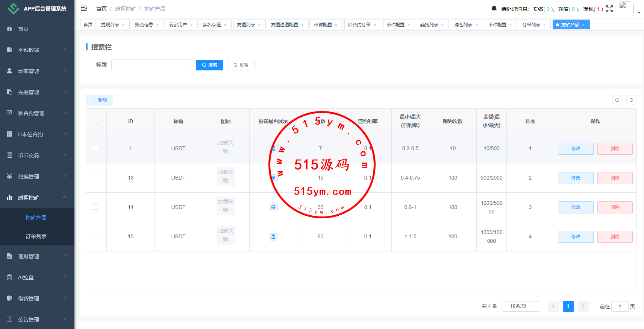Check the checkbox for row ID 13
644x329 pixels.
coord(95,178)
